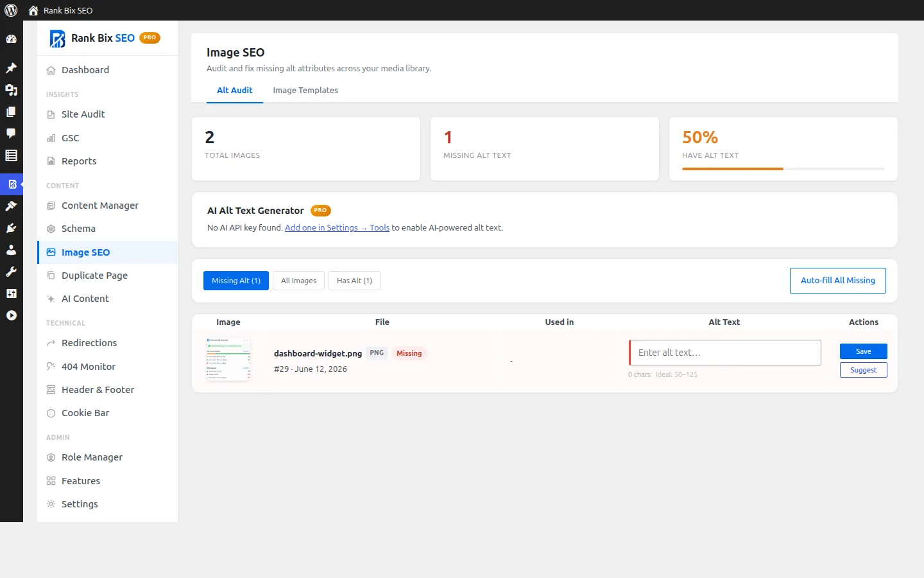Viewport: 924px width, 578px height.
Task: Click the Missing status badge
Action: [x=409, y=353]
